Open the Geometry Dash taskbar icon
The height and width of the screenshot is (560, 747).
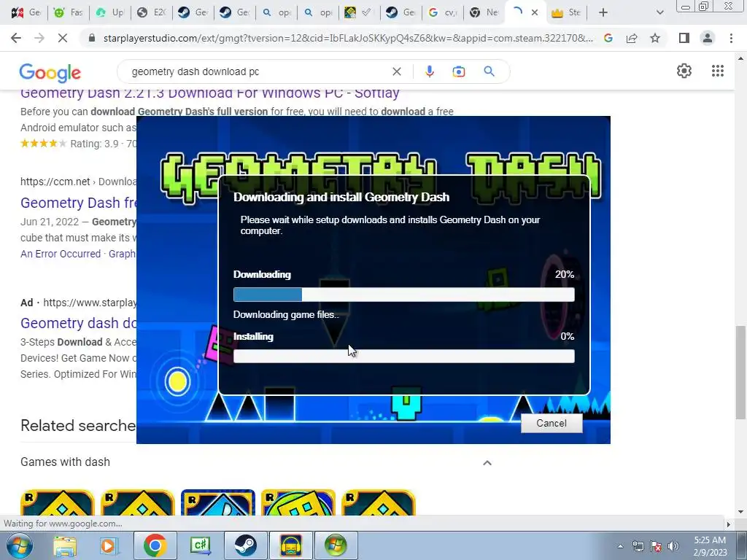tap(290, 545)
